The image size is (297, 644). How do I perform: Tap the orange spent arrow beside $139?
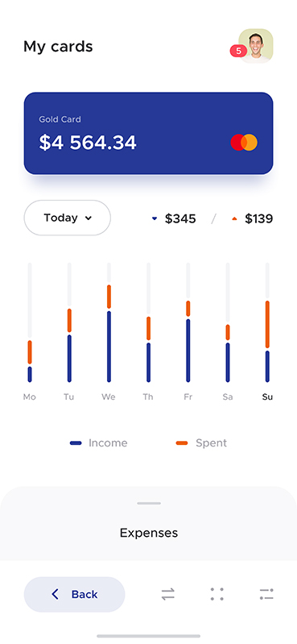click(x=235, y=219)
